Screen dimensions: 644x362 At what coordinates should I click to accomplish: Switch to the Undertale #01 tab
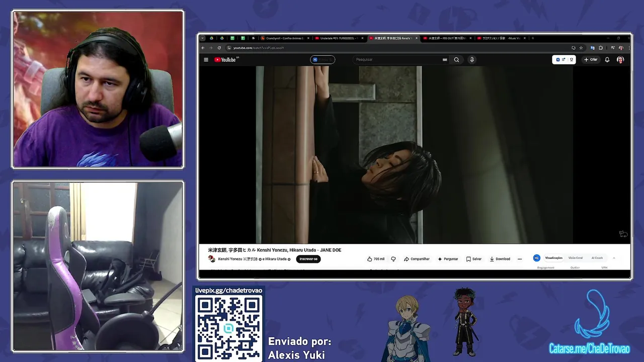tap(338, 38)
